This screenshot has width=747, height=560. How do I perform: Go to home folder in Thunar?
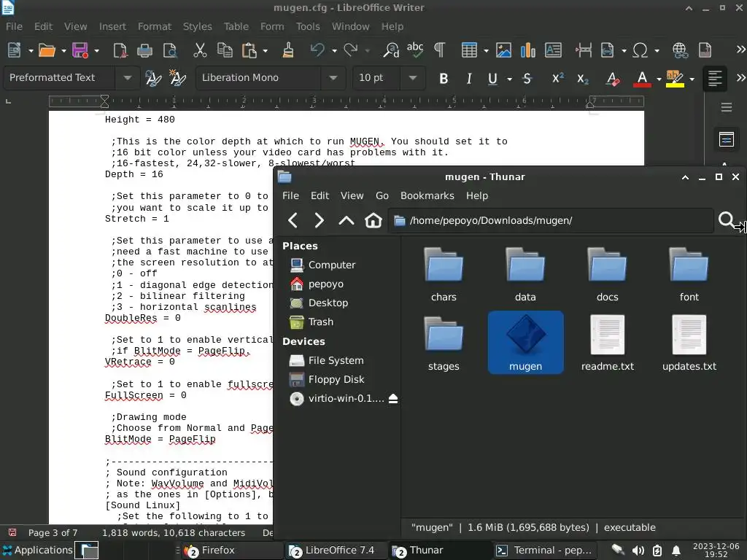click(373, 220)
